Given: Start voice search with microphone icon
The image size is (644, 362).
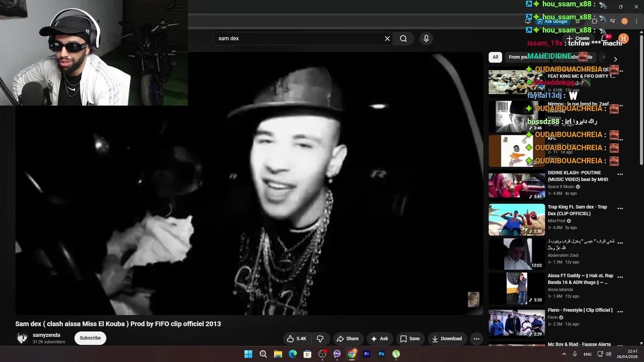Looking at the screenshot, I should (x=426, y=38).
